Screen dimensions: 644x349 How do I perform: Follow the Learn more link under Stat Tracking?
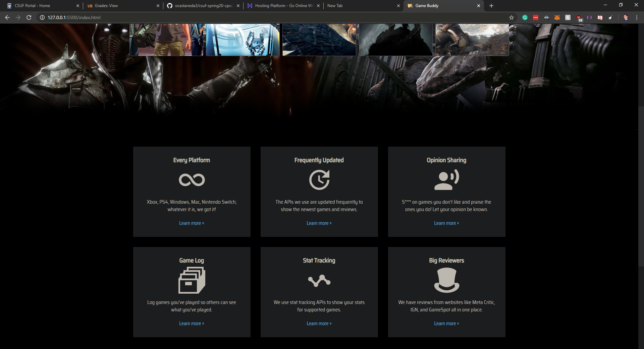(x=319, y=323)
